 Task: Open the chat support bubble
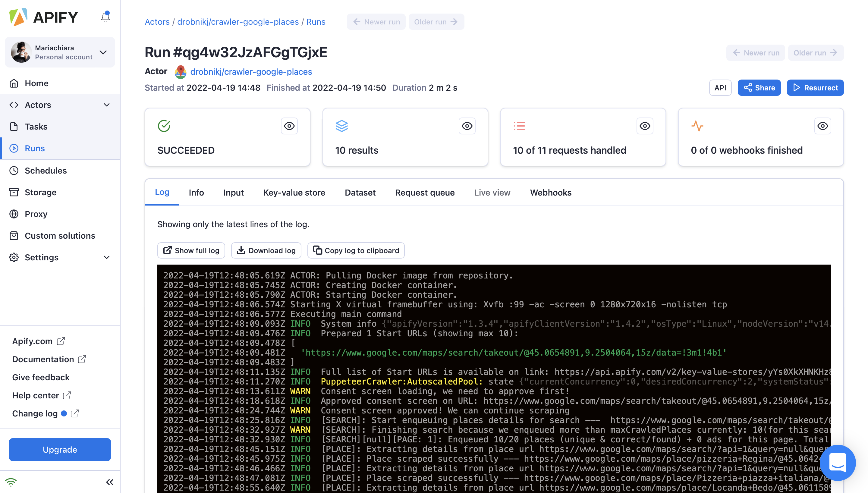[838, 463]
